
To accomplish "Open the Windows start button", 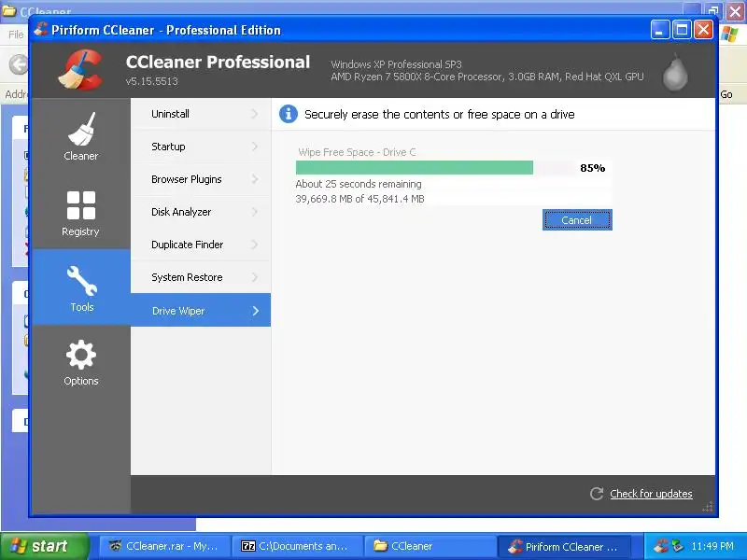I will tap(45, 546).
